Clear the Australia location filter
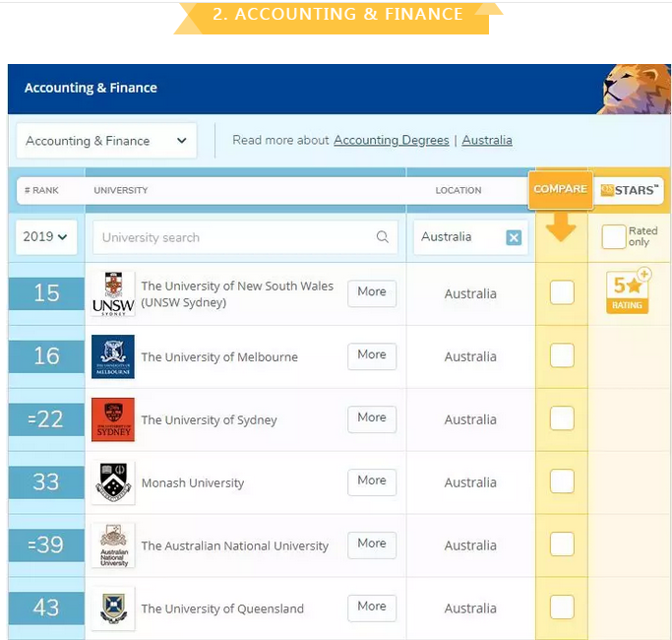The height and width of the screenshot is (640, 672). [514, 237]
